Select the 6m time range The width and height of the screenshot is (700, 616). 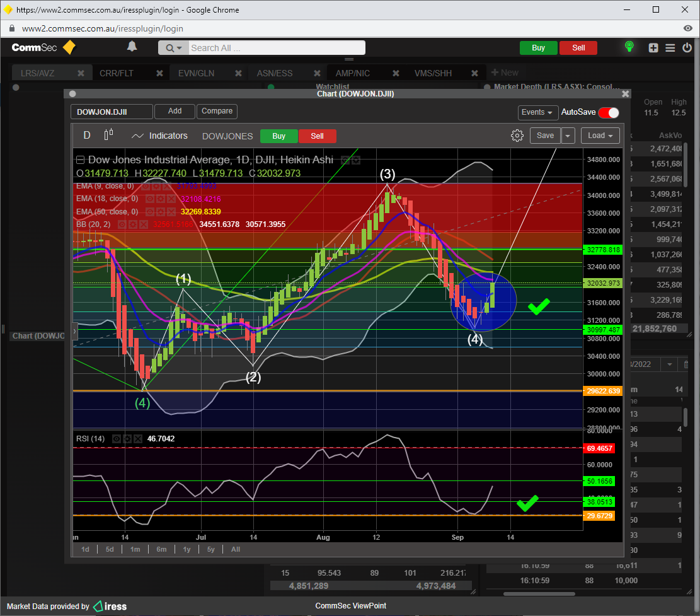coord(161,549)
